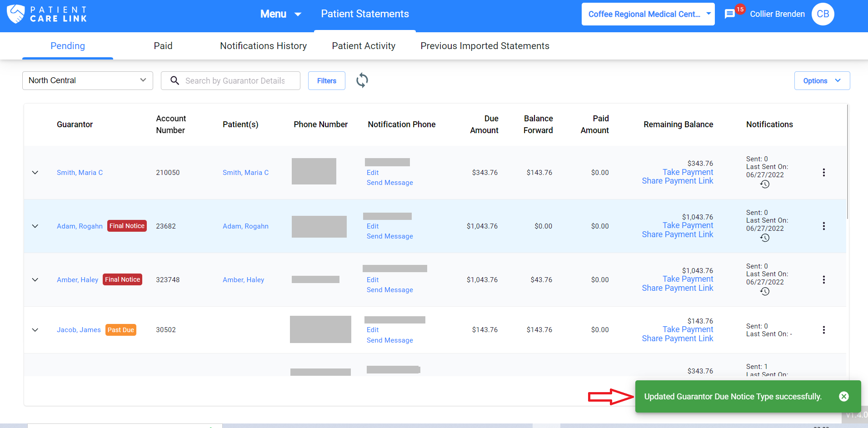The height and width of the screenshot is (428, 868).
Task: Click the search magnifier icon
Action: [x=175, y=80]
